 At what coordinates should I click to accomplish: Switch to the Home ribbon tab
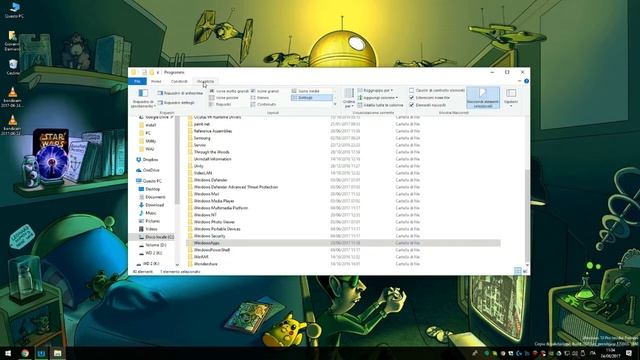156,81
